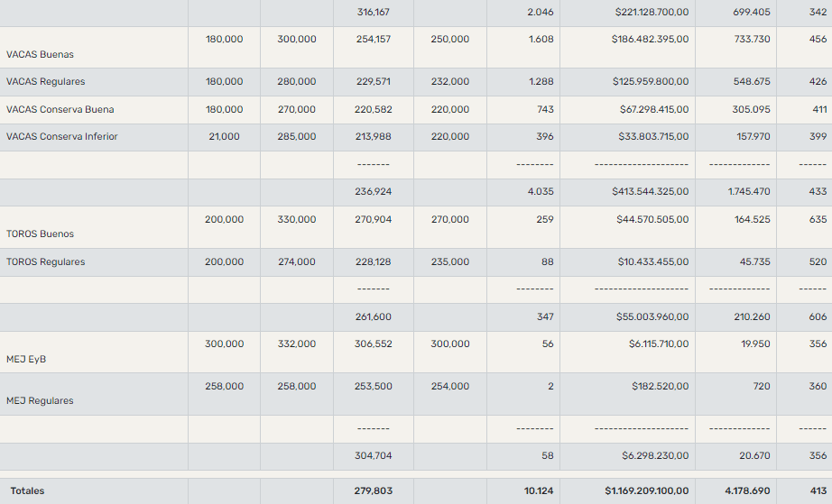832x504 pixels.
Task: Select the TOROS Regulares row label
Action: click(x=46, y=262)
